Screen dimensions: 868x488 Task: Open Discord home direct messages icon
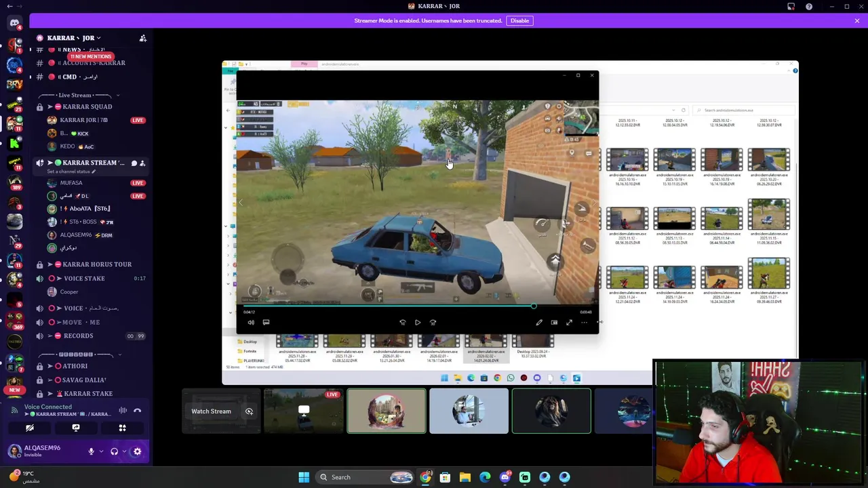click(14, 22)
